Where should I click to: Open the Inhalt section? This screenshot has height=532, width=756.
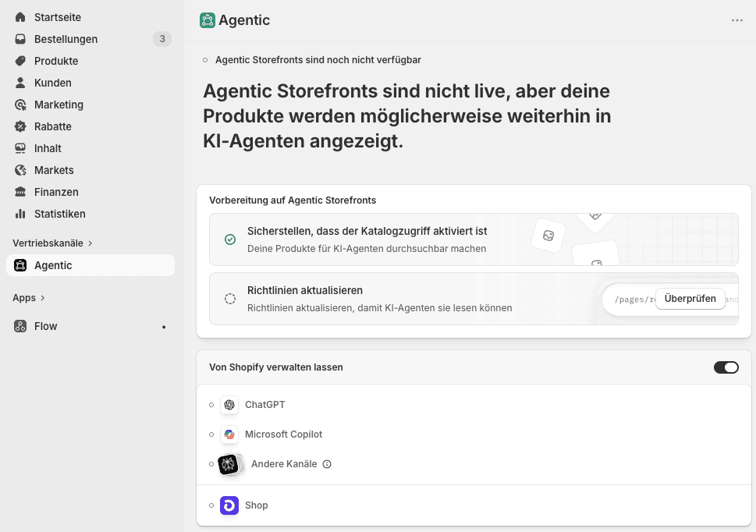click(91, 148)
